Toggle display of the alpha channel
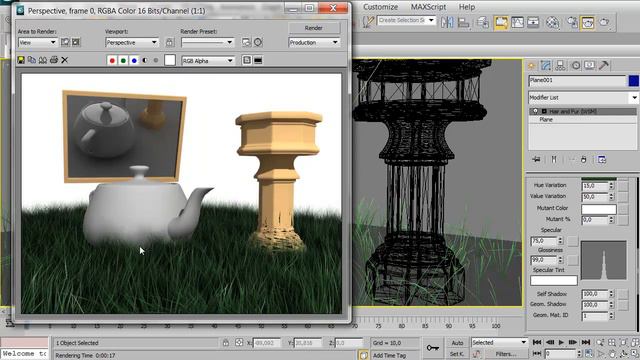 [145, 60]
